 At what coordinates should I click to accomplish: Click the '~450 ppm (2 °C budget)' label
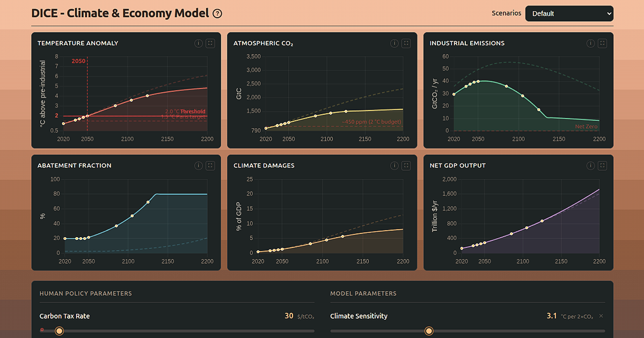point(371,122)
